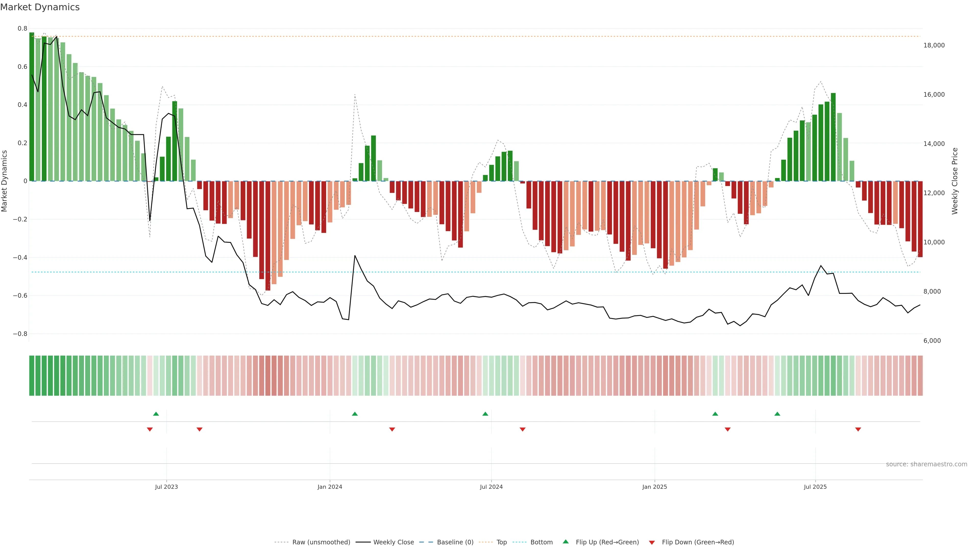Hide the Baseline (0) legend series

(x=455, y=542)
